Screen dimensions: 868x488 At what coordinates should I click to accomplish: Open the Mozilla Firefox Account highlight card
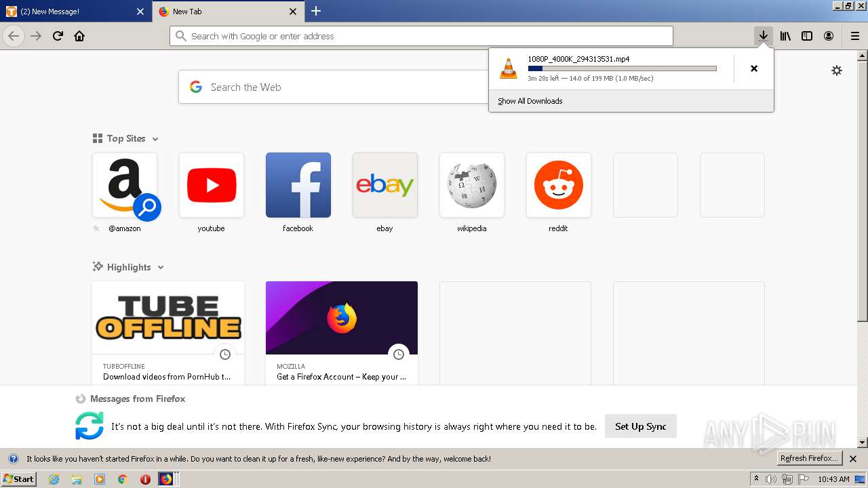coord(342,333)
